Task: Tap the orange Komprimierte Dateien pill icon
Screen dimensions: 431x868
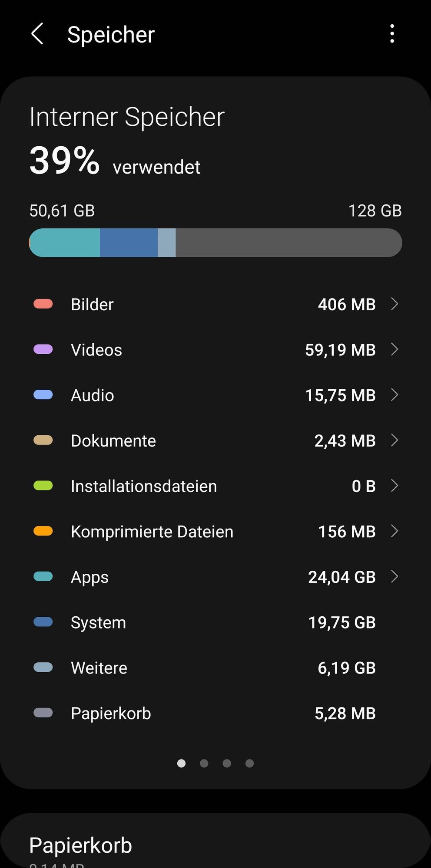Action: 43,531
